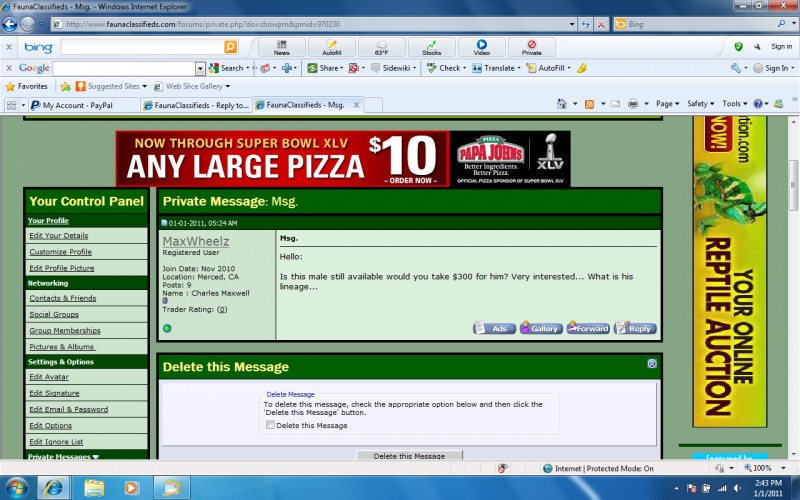Screen dimensions: 800x500
Task: Click the Private toolbar button
Action: [532, 47]
